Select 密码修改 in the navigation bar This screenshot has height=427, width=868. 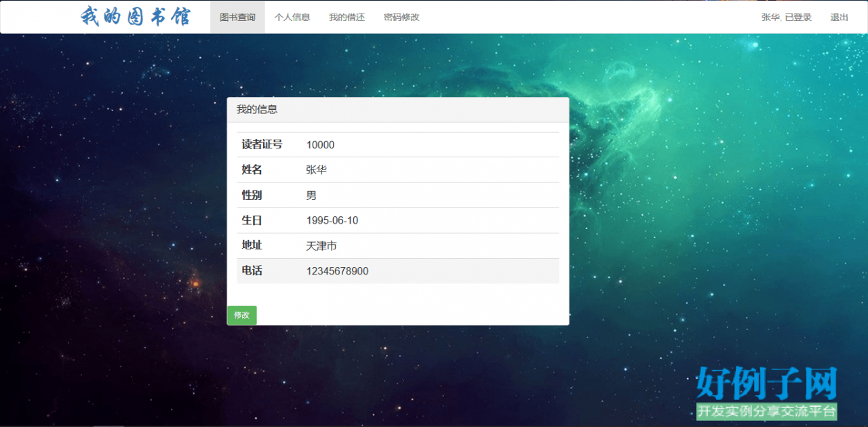pos(401,17)
